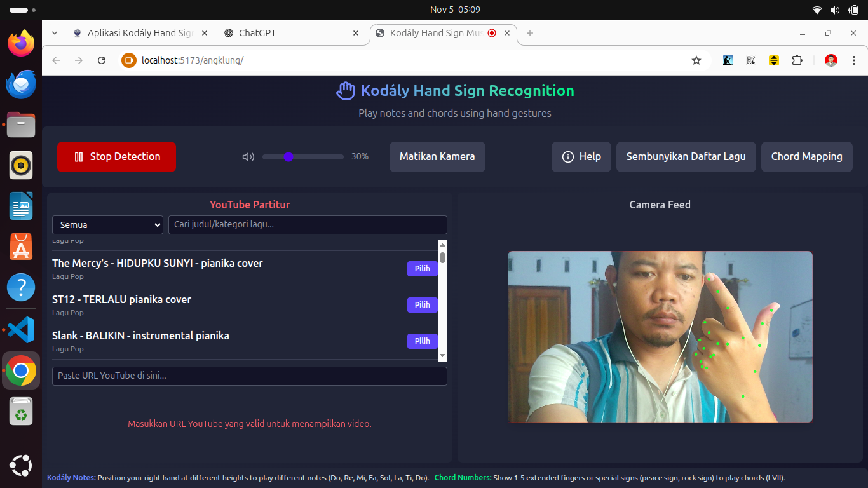Open Visual Studio Code from dock
Screen dimensions: 868x488
tap(21, 330)
